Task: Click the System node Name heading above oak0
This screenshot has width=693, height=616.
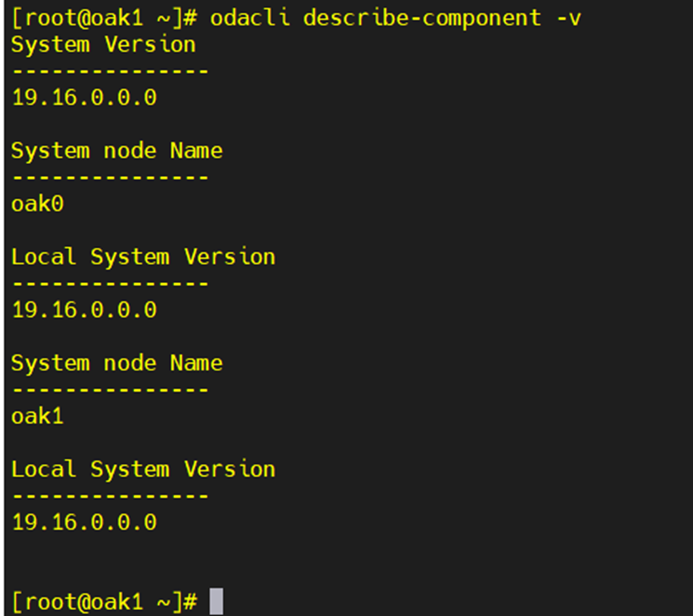Action: pyautogui.click(x=116, y=150)
